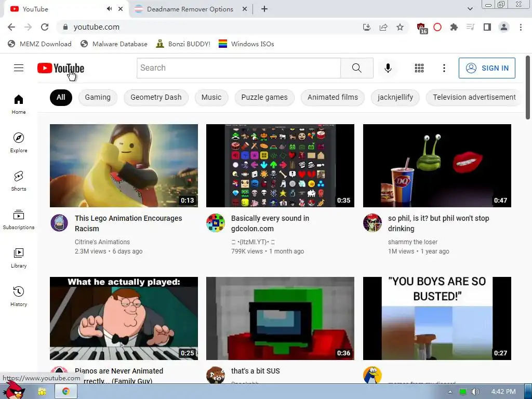The width and height of the screenshot is (532, 399).
Task: Select the Puzzle games filter chip
Action: point(264,97)
